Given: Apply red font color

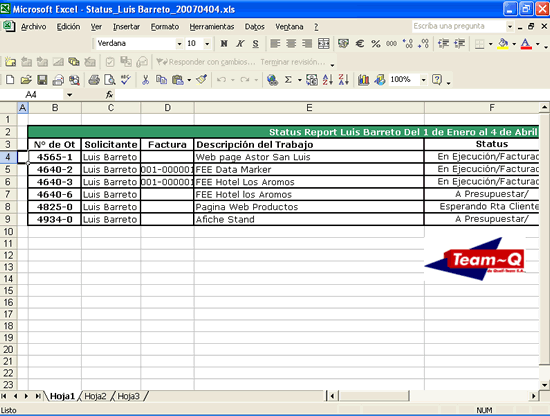Looking at the screenshot, I should [x=526, y=44].
